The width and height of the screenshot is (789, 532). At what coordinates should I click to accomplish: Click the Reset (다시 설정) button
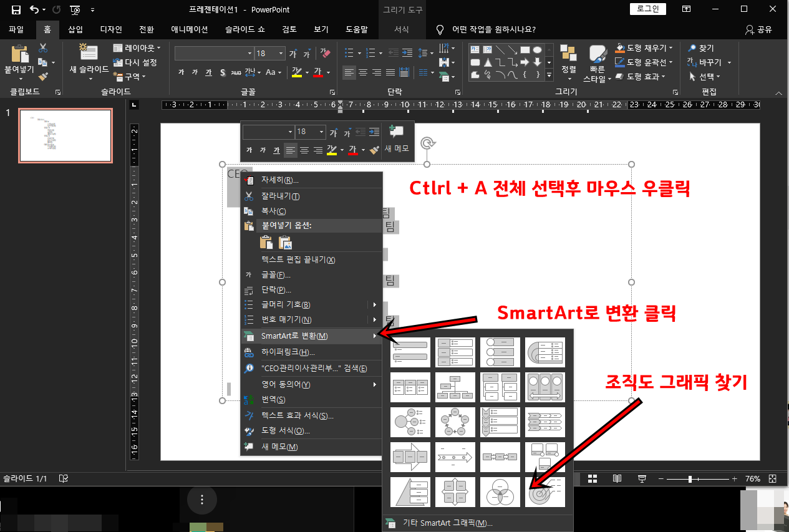click(135, 62)
